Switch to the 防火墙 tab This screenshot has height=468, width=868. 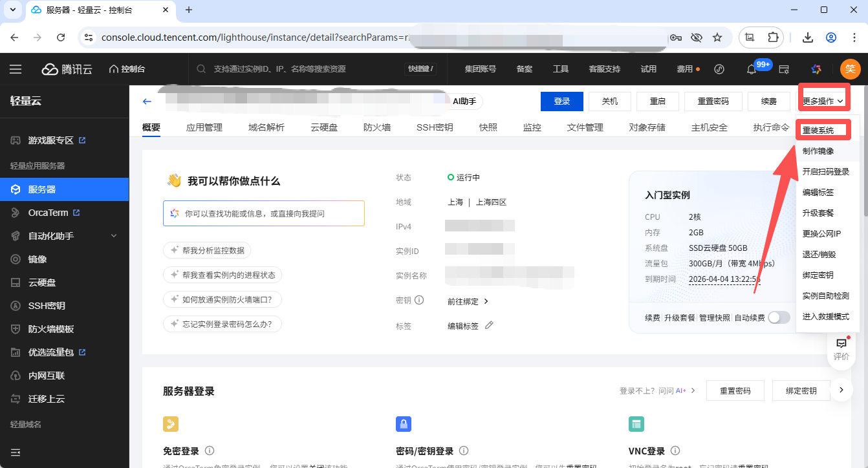377,127
